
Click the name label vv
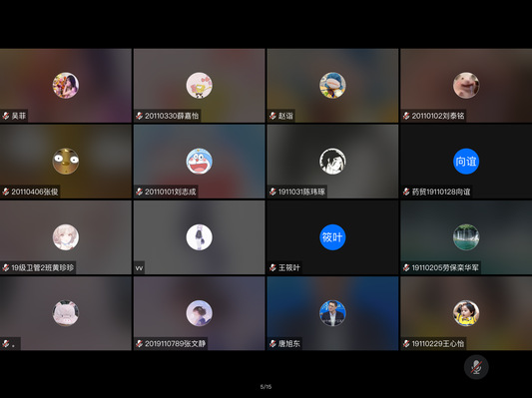[139, 268]
